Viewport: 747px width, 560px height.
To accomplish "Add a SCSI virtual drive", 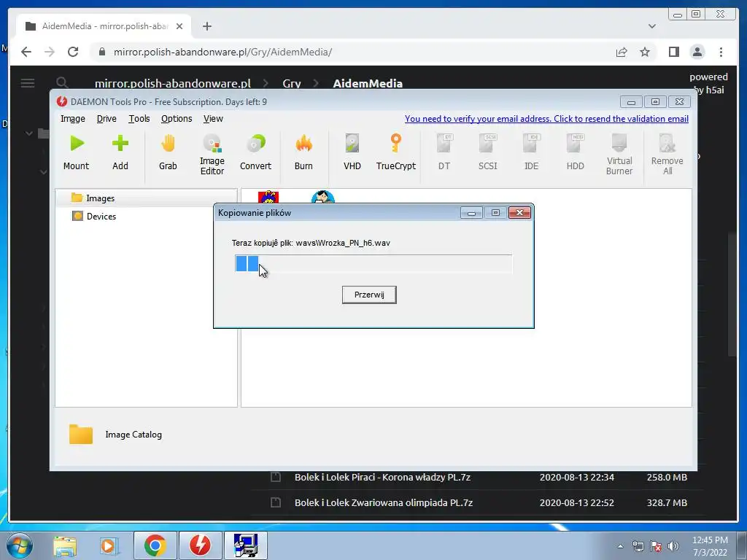I will pyautogui.click(x=488, y=152).
